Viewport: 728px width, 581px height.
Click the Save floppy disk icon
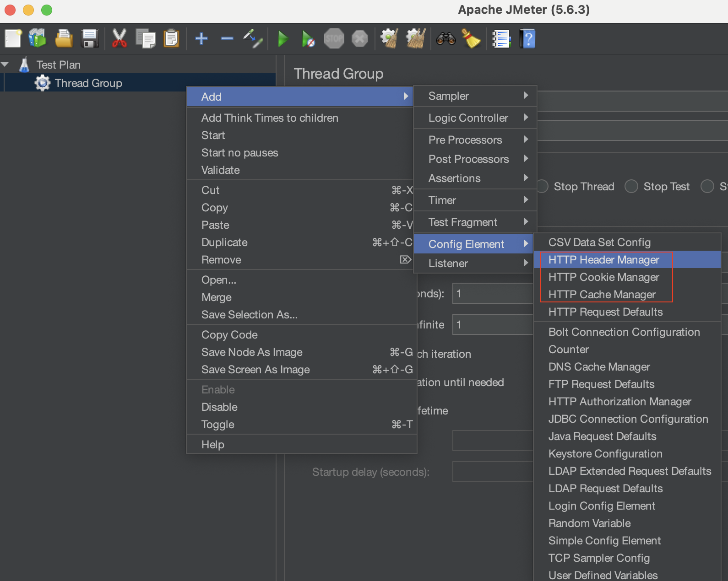(x=90, y=38)
